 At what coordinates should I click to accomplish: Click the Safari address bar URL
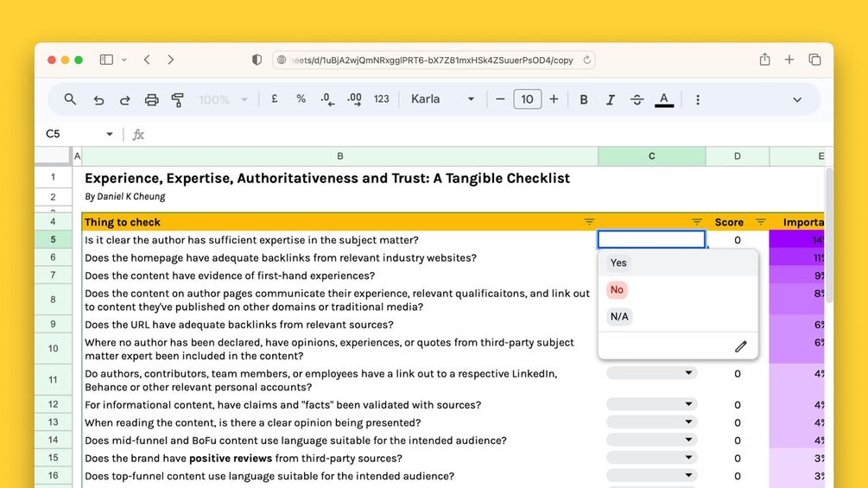click(431, 60)
